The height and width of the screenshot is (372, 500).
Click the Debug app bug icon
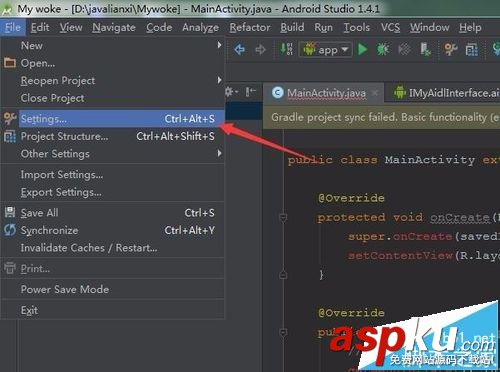click(383, 49)
